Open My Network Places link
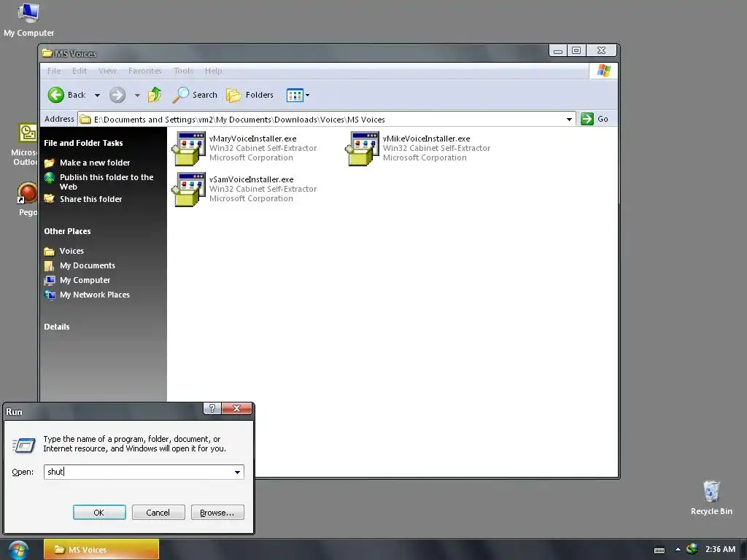Viewport: 747px width, 560px height. tap(95, 295)
